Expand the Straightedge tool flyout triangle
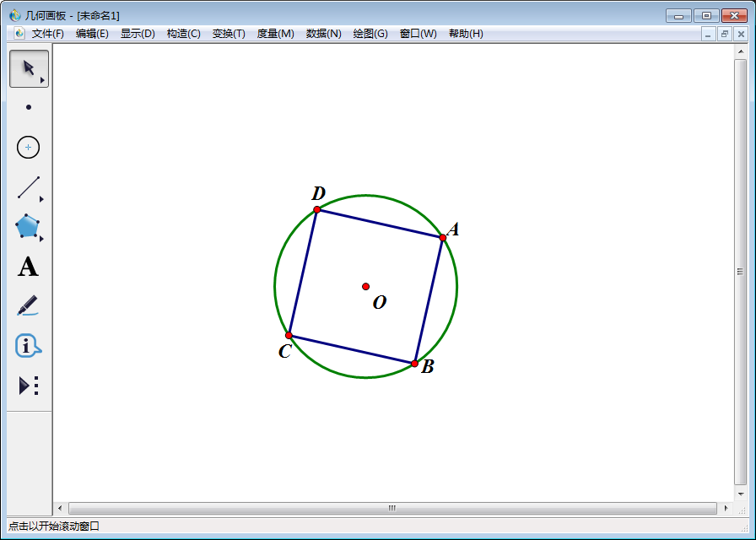 41,199
